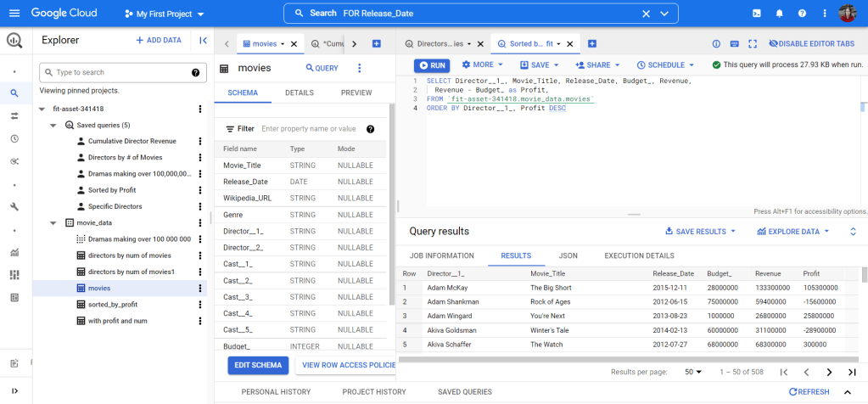The width and height of the screenshot is (868, 404).
Task: Run the query with the RUN button
Action: pyautogui.click(x=432, y=65)
